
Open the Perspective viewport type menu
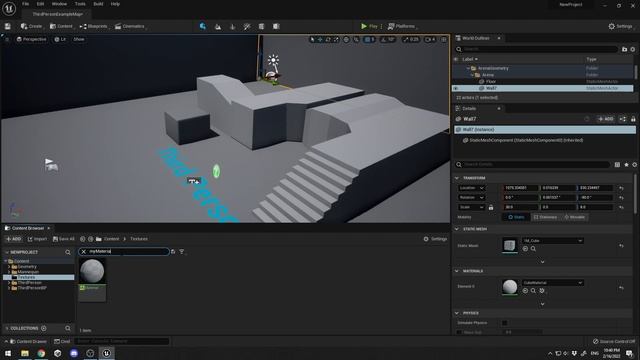click(x=31, y=39)
